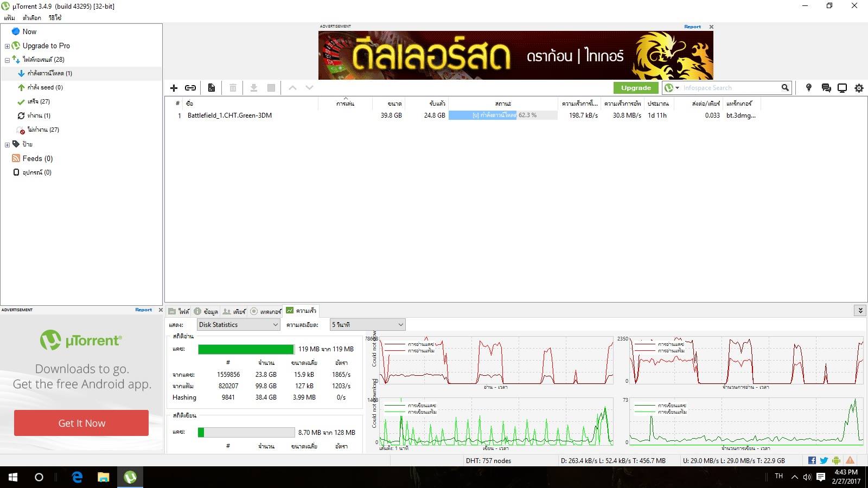The image size is (868, 488).
Task: Select Devices (0) in the sidebar
Action: [37, 172]
